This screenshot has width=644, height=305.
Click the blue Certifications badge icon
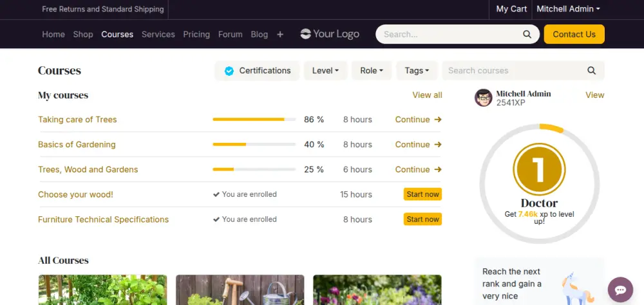point(229,71)
